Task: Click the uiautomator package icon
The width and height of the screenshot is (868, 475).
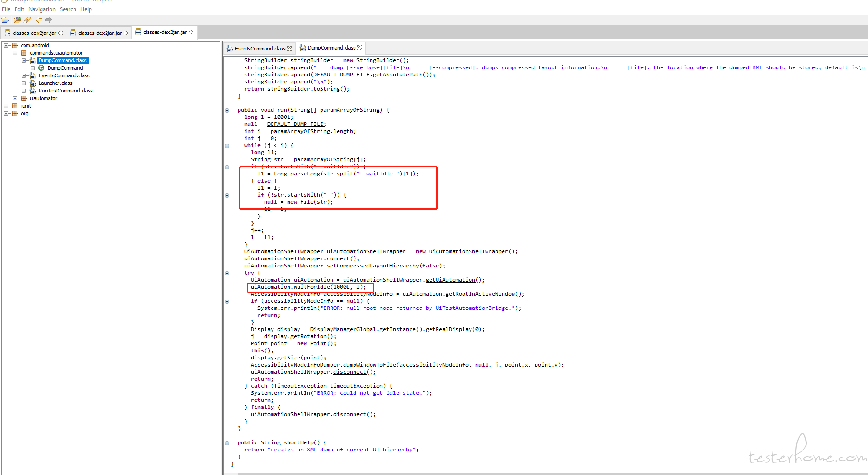Action: click(x=24, y=98)
